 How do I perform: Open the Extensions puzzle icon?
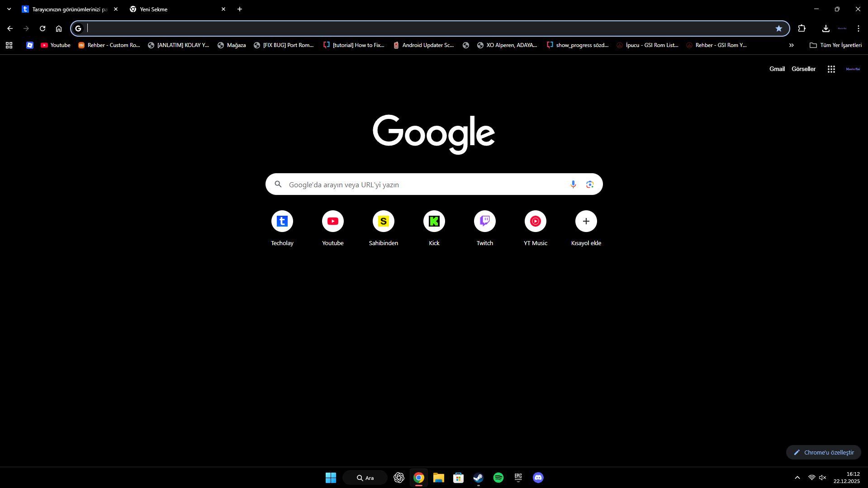802,28
